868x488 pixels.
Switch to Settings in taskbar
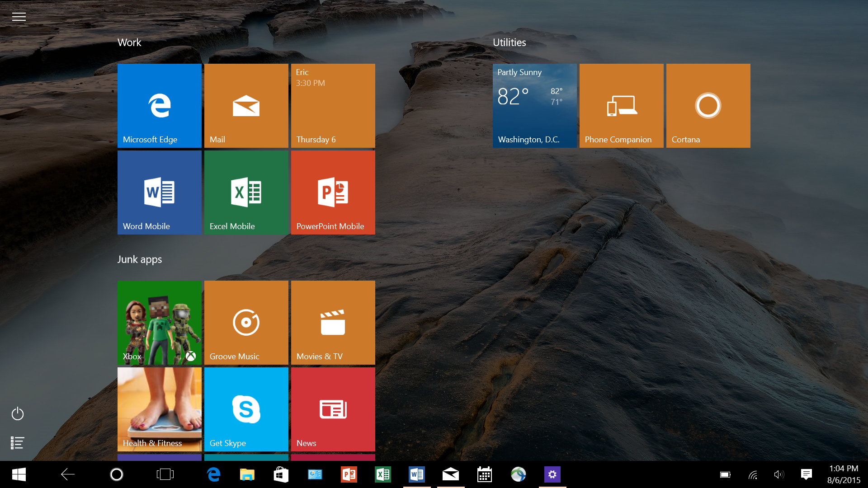tap(552, 474)
